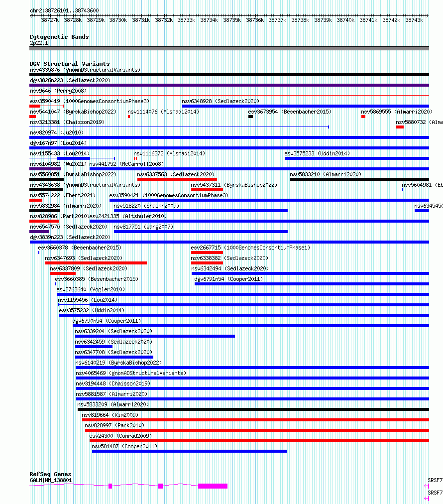The height and width of the screenshot is (504, 443).
Task: Click the DGV Structural Variants track title
Action: point(70,64)
